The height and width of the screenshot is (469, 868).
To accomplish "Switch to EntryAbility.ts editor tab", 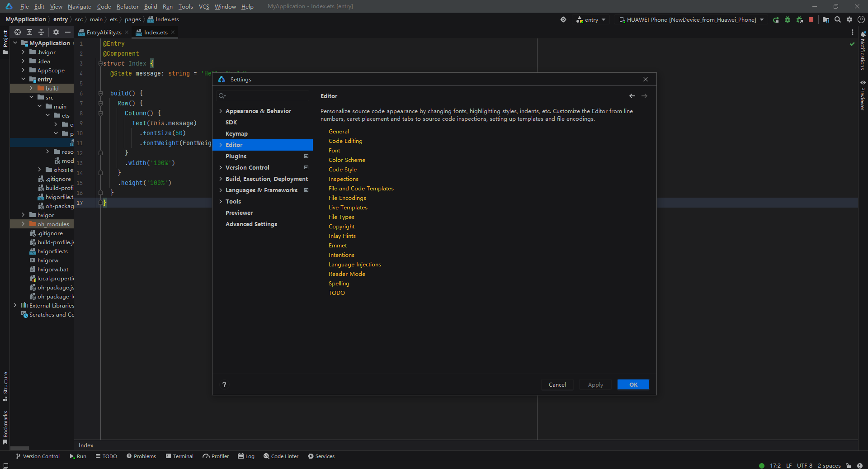I will 104,33.
